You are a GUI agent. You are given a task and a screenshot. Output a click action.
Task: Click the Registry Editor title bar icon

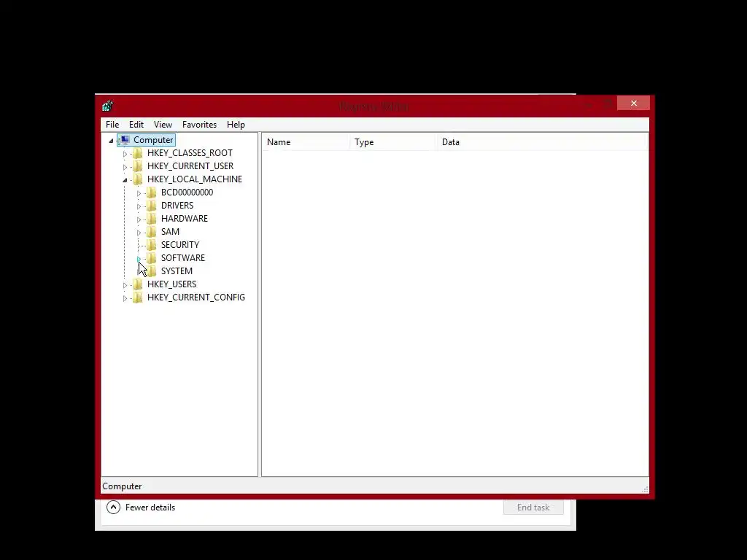pyautogui.click(x=107, y=105)
